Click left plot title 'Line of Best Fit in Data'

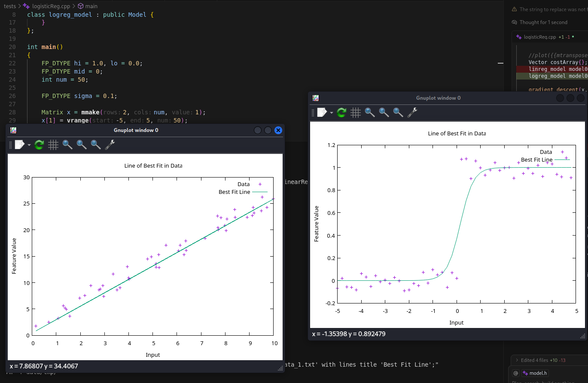pyautogui.click(x=153, y=165)
